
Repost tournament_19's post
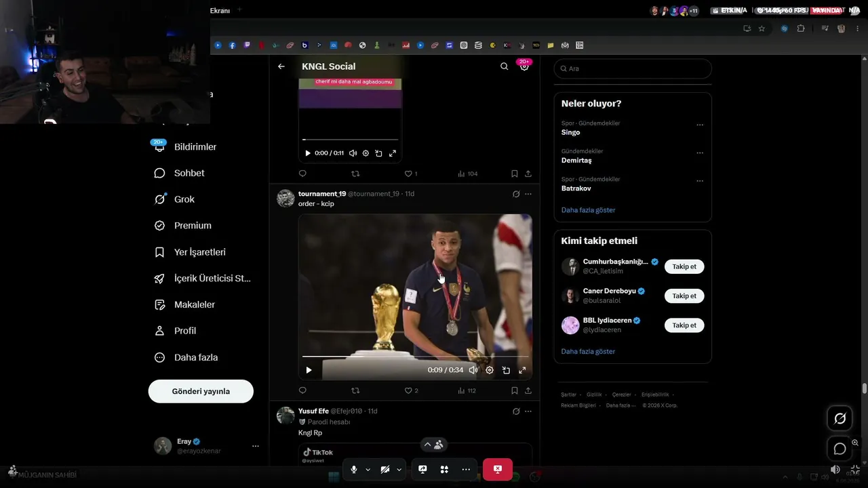click(355, 390)
